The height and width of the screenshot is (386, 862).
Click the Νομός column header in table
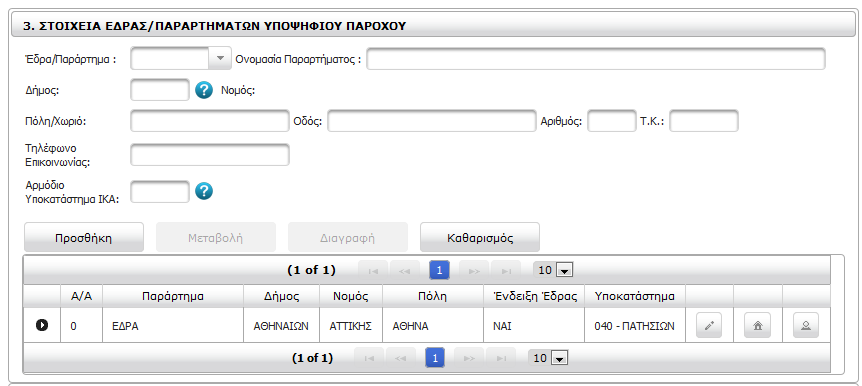(x=351, y=296)
